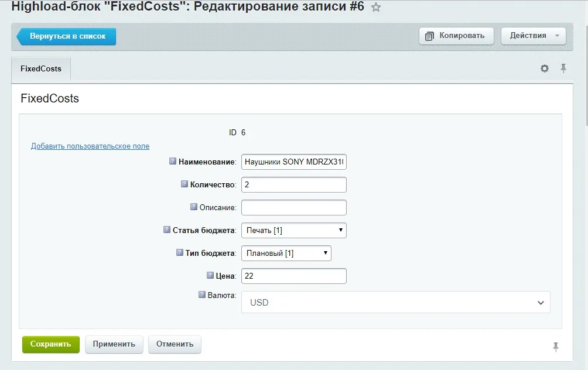Click inside the Описание input field

click(293, 207)
